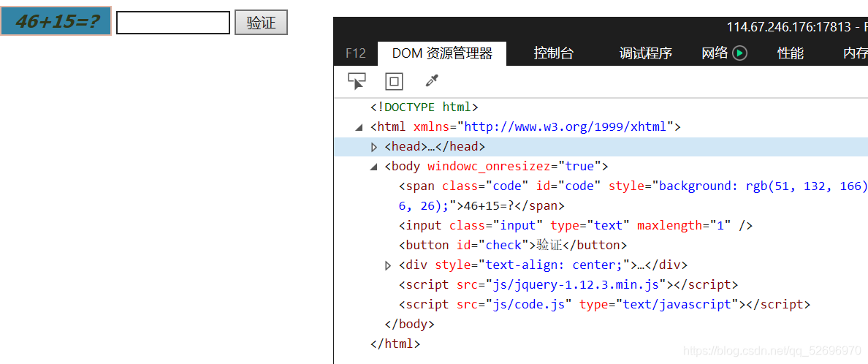The width and height of the screenshot is (868, 364).
Task: Select the button id="check" element line
Action: [x=513, y=245]
